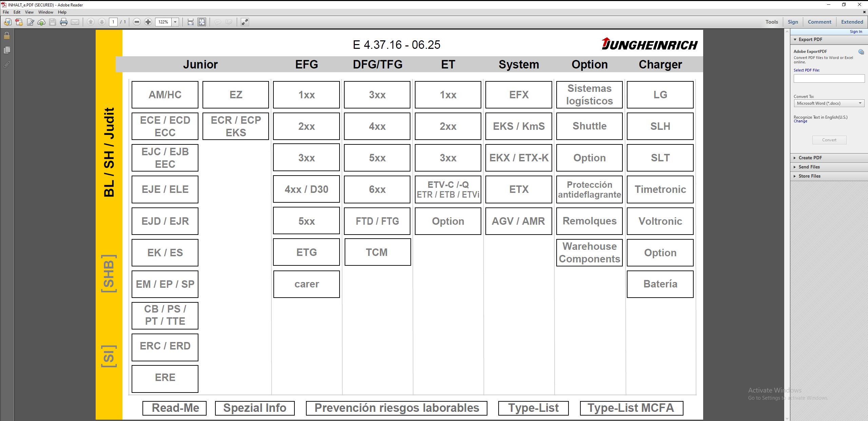Click the Type-List MCFA link
Screen dimensions: 868x421
click(631, 408)
